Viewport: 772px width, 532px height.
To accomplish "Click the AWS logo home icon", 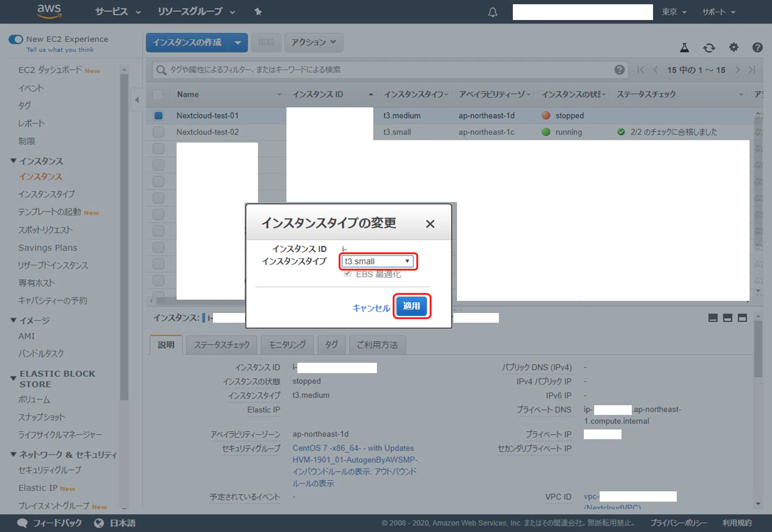I will [x=49, y=11].
